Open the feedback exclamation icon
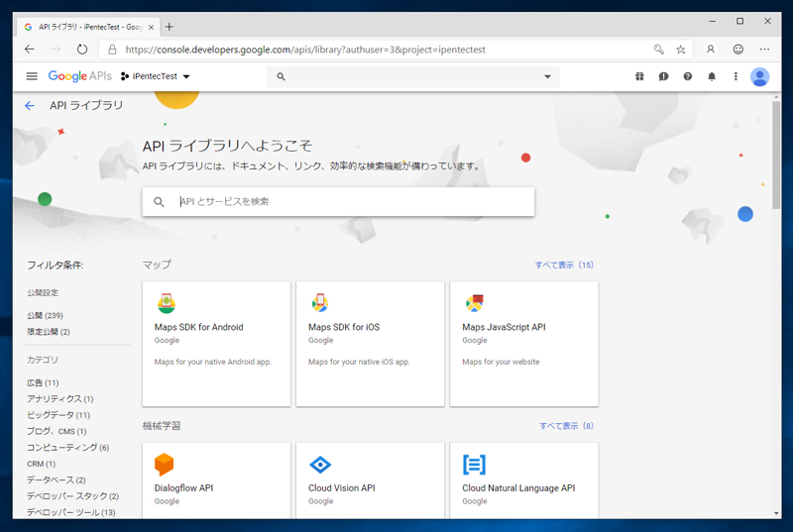The image size is (793, 532). 663,76
